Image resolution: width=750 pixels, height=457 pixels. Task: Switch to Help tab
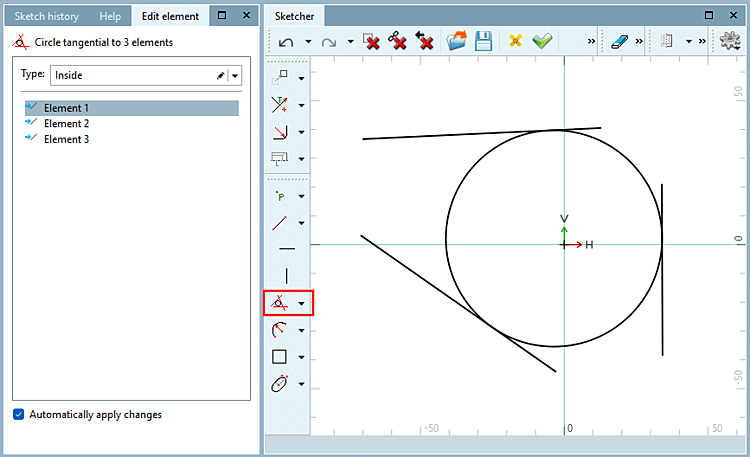click(110, 16)
